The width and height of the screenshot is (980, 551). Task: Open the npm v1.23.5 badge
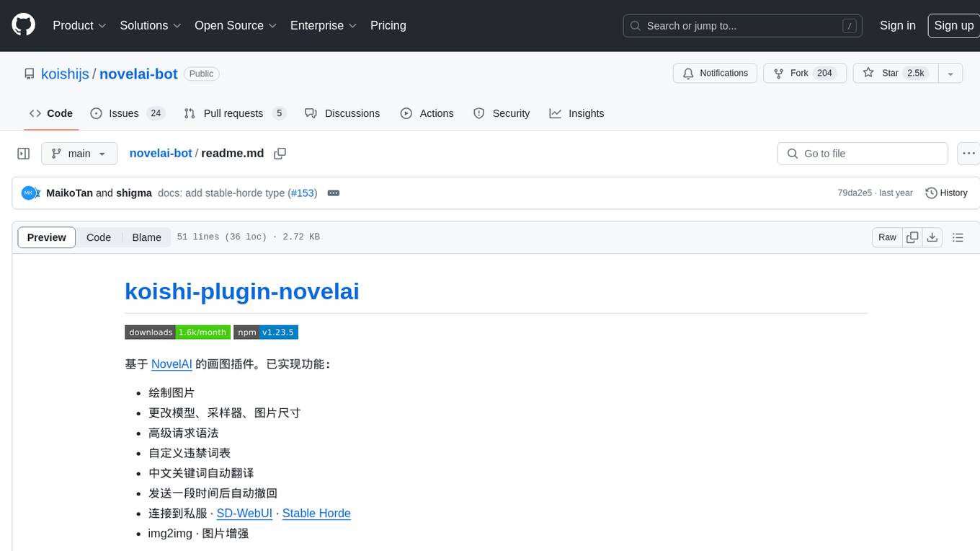click(x=266, y=332)
